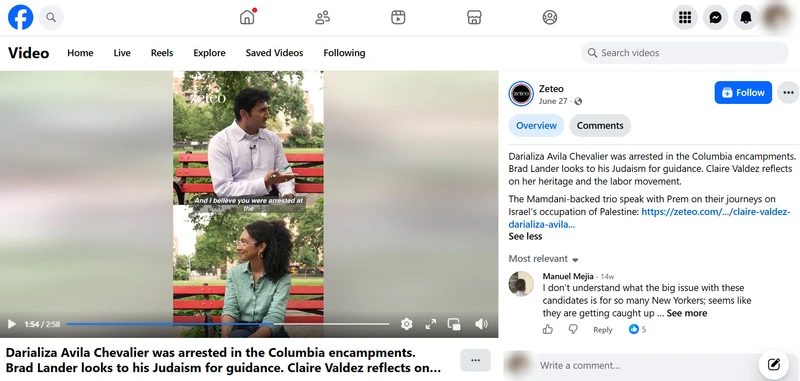Open the Following tab
Viewport: 800px width, 381px height.
344,53
